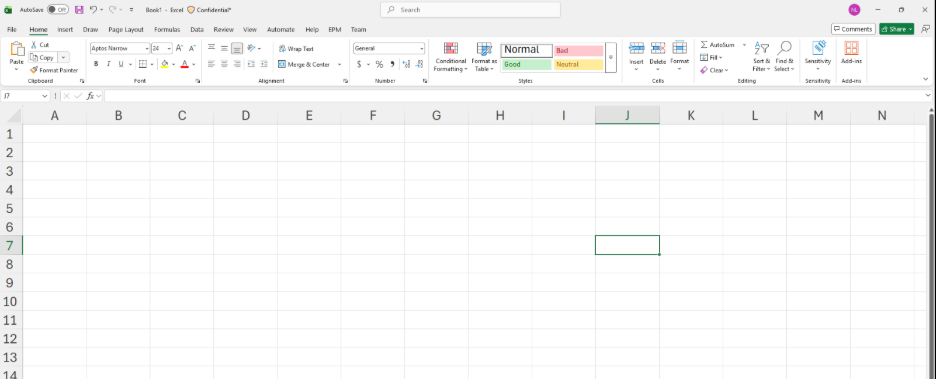
Task: Switch to the Formulas tab
Action: click(x=167, y=29)
